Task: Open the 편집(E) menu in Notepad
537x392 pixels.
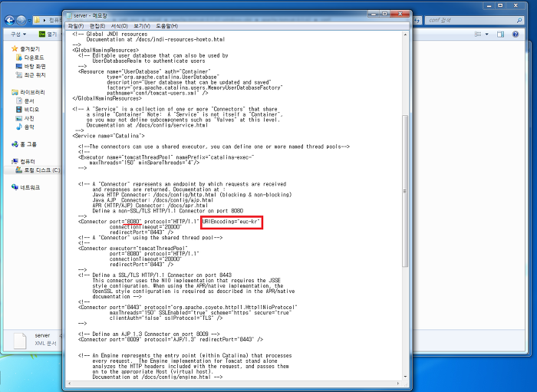Action: point(97,26)
